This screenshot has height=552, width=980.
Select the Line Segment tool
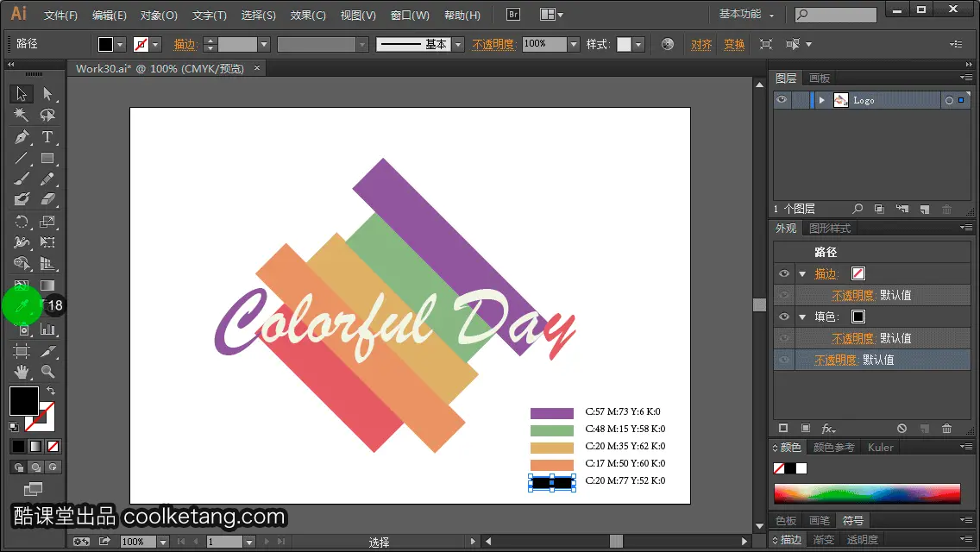click(x=22, y=158)
